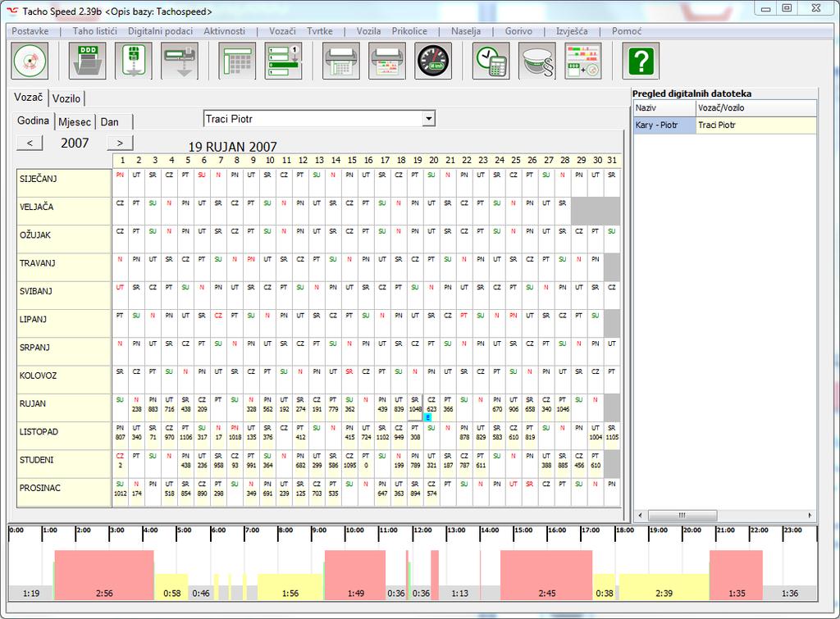Select the LISTOPAD month row label
This screenshot has height=619, width=840.
[64, 436]
